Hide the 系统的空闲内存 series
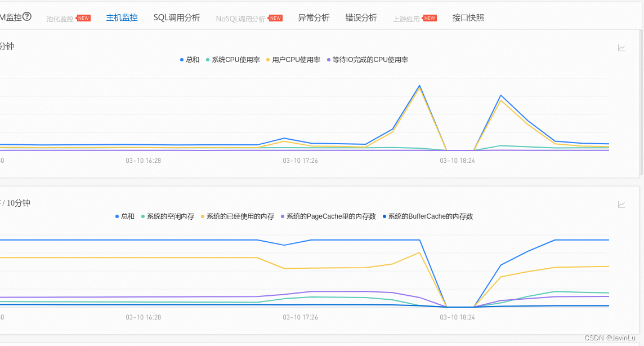The width and height of the screenshot is (644, 346). coord(169,216)
